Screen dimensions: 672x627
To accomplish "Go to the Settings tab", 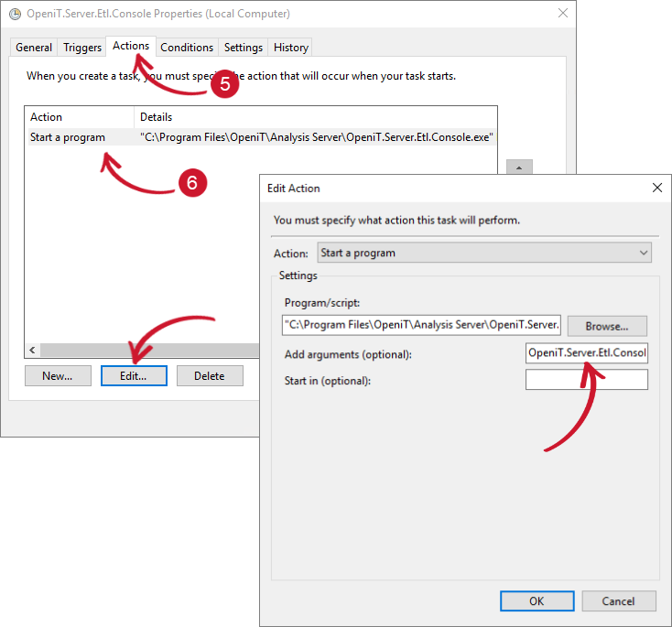I will pyautogui.click(x=243, y=48).
